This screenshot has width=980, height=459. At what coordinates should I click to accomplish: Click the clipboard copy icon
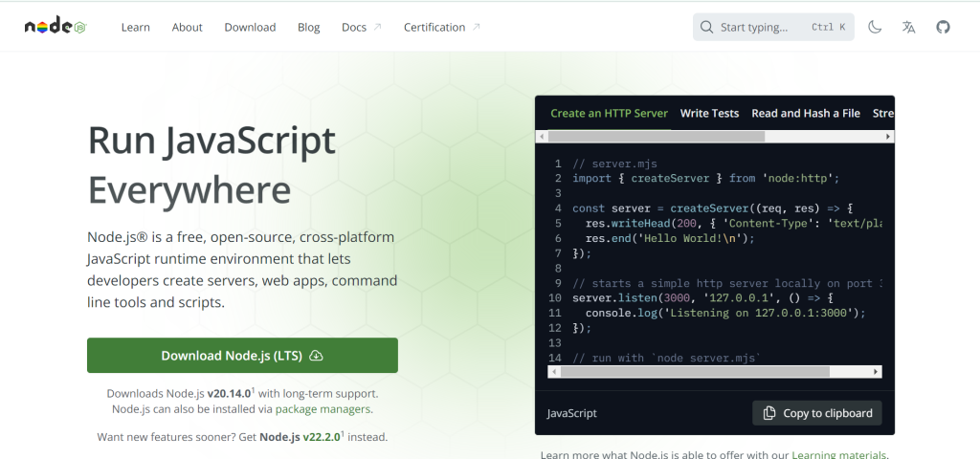click(x=769, y=413)
